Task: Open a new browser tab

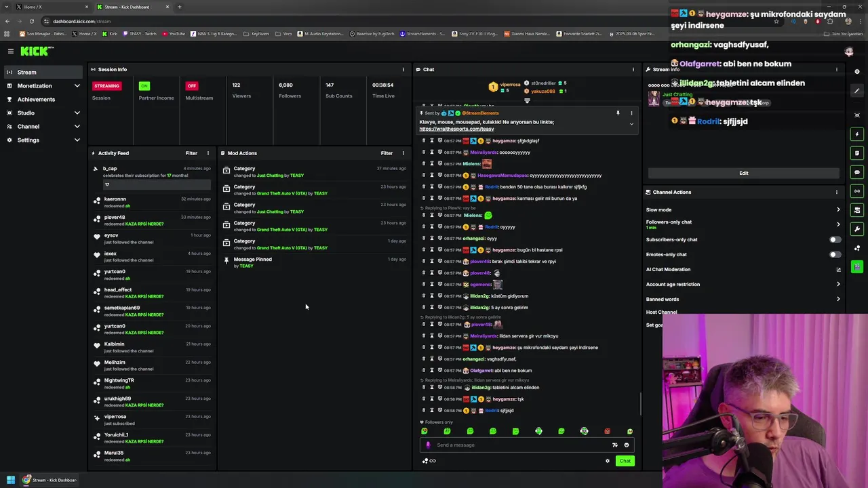Action: [180, 7]
